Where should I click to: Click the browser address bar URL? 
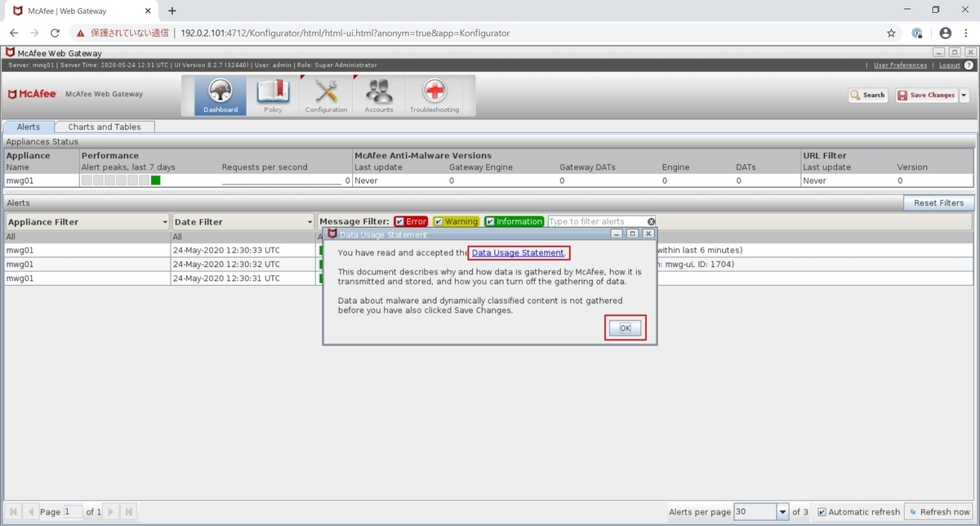tap(345, 33)
